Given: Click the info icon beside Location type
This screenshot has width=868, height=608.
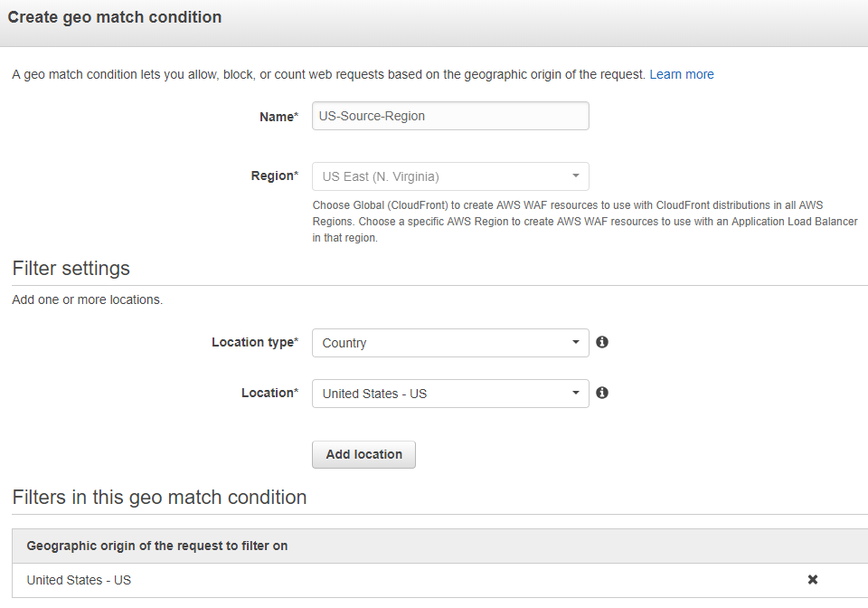Looking at the screenshot, I should click(x=602, y=343).
